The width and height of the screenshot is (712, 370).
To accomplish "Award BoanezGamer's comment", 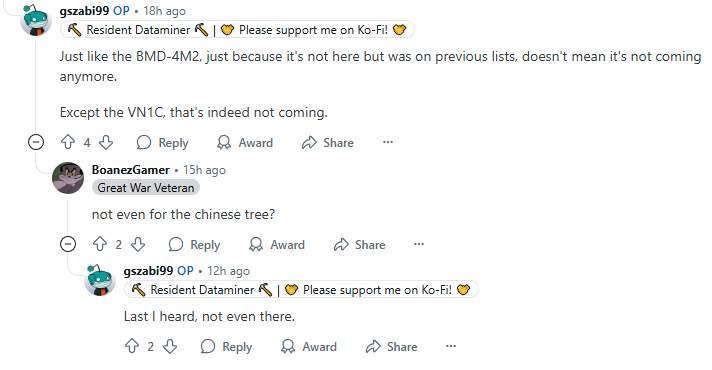I will pos(277,245).
